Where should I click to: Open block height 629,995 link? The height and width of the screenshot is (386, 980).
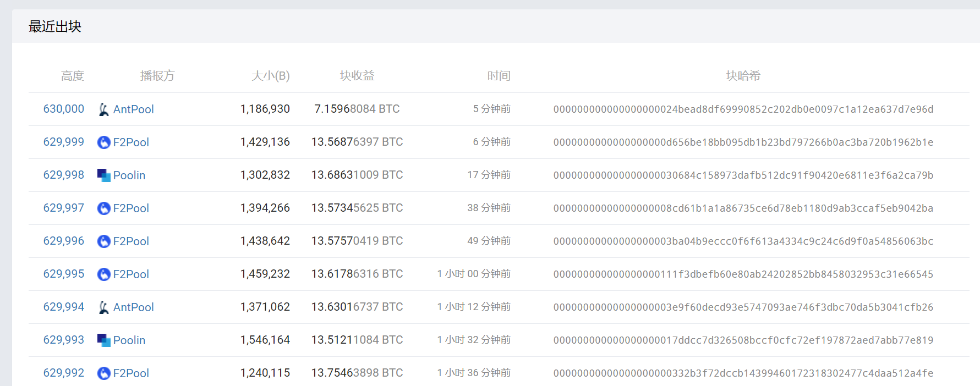(x=64, y=274)
